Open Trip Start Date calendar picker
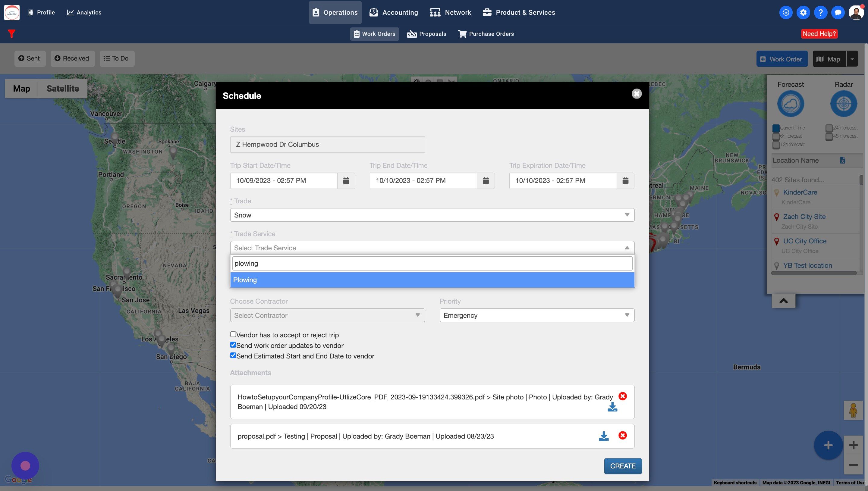This screenshot has height=491, width=868. point(346,180)
